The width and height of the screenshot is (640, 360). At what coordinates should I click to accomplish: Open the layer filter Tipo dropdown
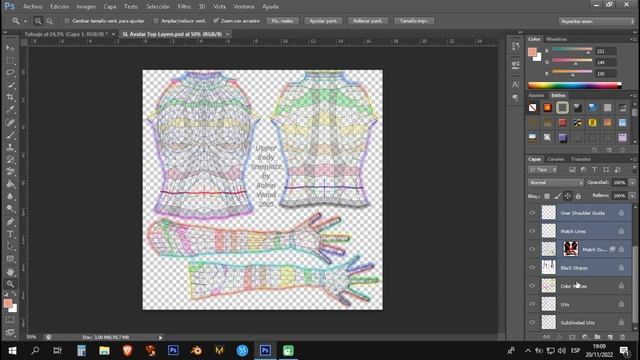[x=542, y=169]
